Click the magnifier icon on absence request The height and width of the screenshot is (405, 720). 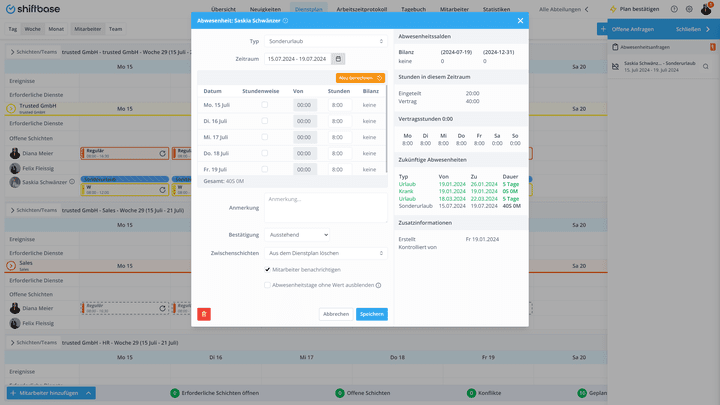pyautogui.click(x=706, y=67)
